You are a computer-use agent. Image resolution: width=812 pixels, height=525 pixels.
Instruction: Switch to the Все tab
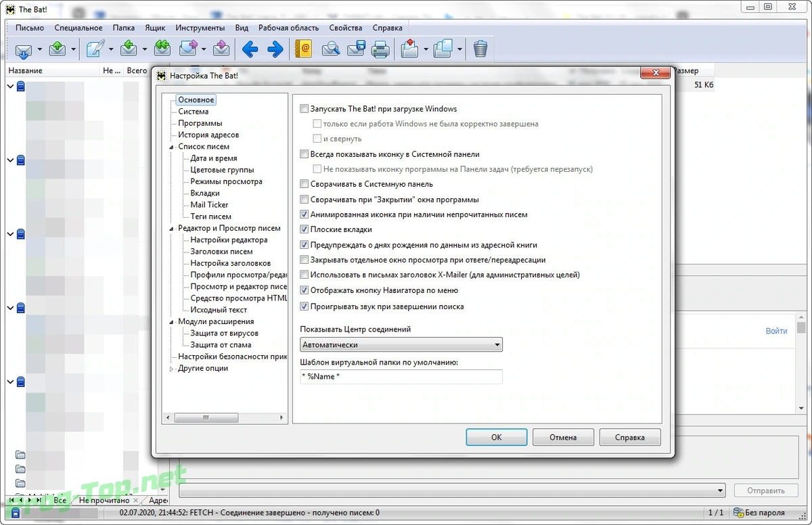tap(60, 501)
